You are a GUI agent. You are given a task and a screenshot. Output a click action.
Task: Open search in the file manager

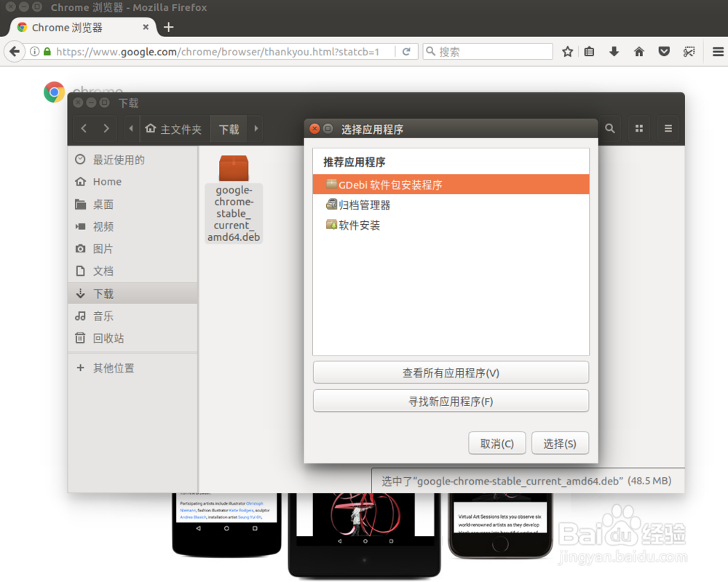pyautogui.click(x=610, y=129)
